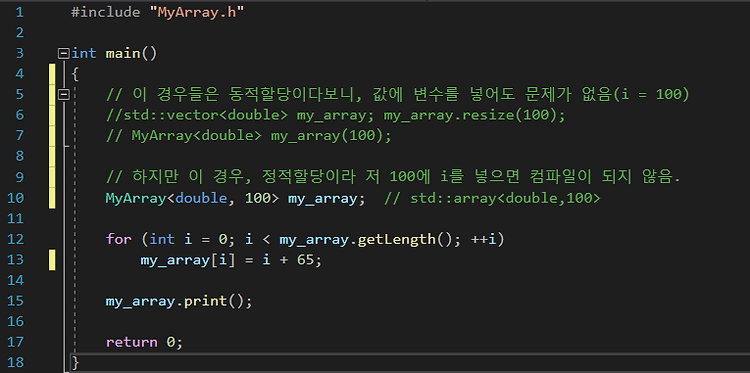750x373 pixels.
Task: Click the opening brace on line 4
Action: pyautogui.click(x=75, y=74)
